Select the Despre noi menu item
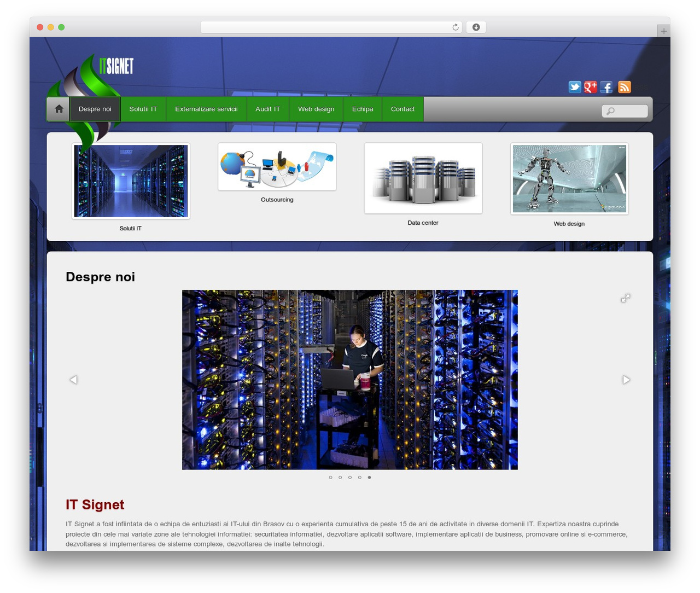Image resolution: width=700 pixels, height=593 pixels. pos(95,109)
